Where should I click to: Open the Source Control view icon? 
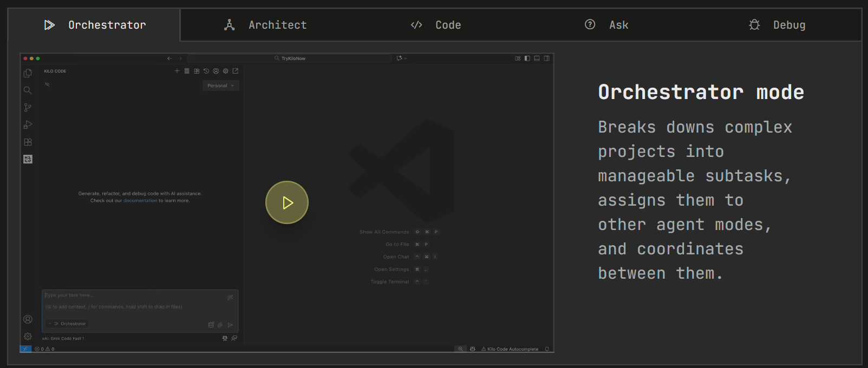[28, 107]
